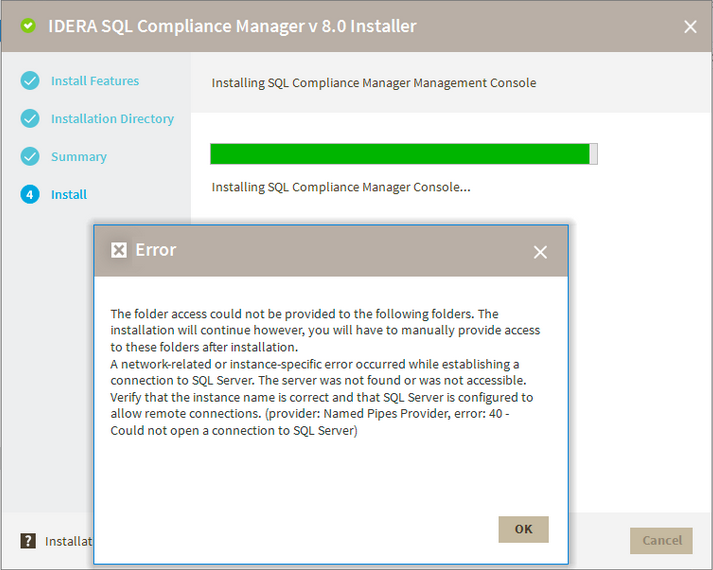Image resolution: width=713 pixels, height=570 pixels.
Task: Select the Install step label
Action: pos(69,195)
